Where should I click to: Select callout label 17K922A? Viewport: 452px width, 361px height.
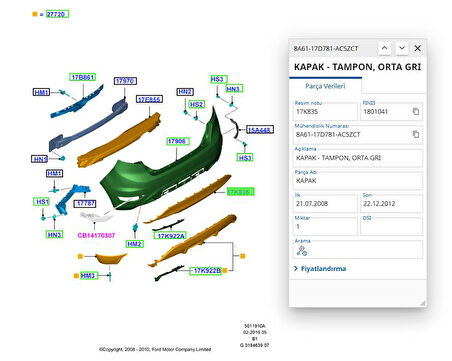point(170,236)
